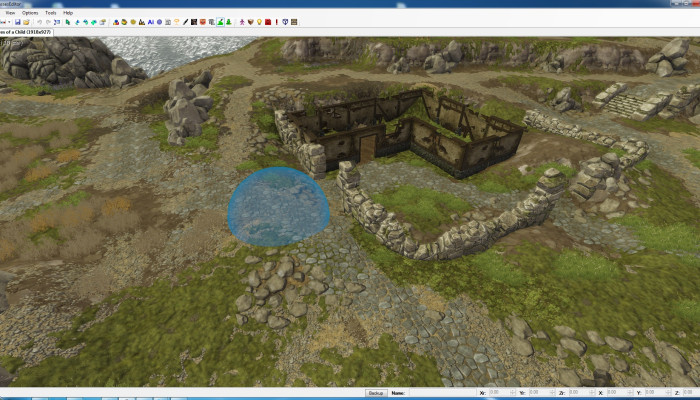This screenshot has height=400, width=700.
Task: Click the Name input field
Action: [x=442, y=393]
